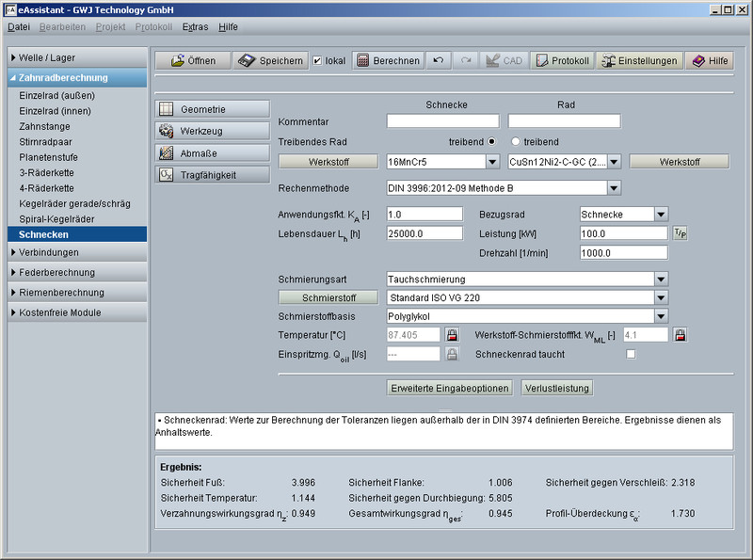Screen dimensions: 753x560
Task: Select Stirnradpaar in the sidebar
Action: pyautogui.click(x=47, y=142)
